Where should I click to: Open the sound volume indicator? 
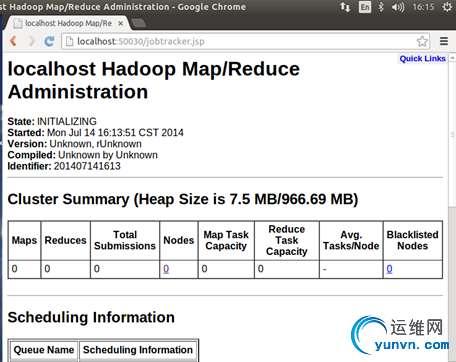(398, 7)
